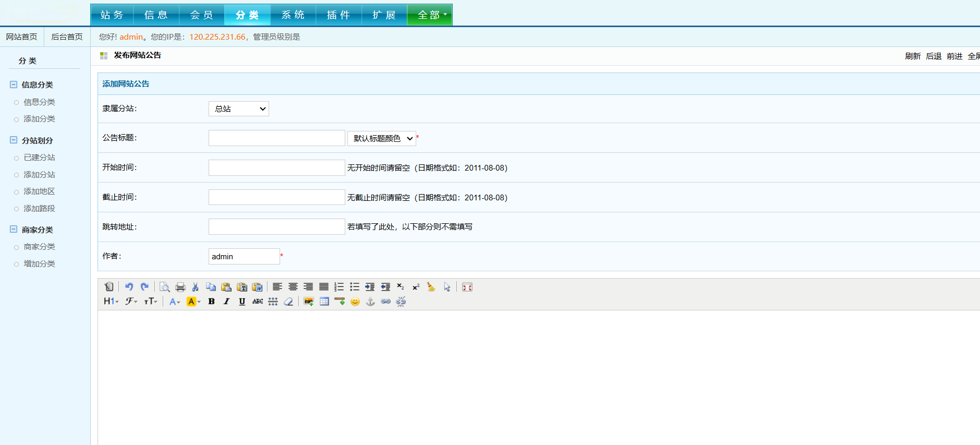Open the 系统 top navigation tab

pyautogui.click(x=293, y=15)
